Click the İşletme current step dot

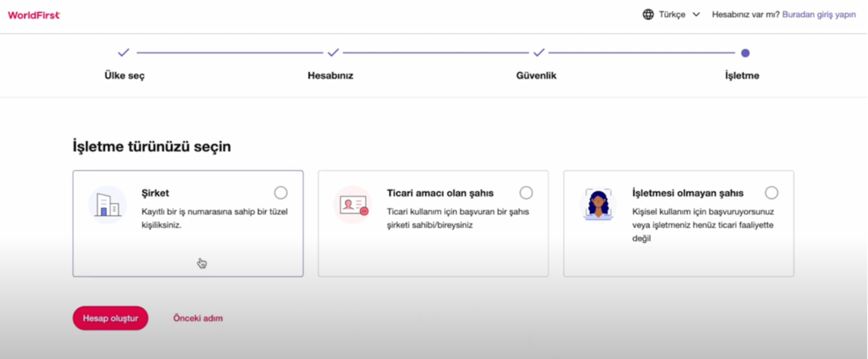click(x=745, y=53)
